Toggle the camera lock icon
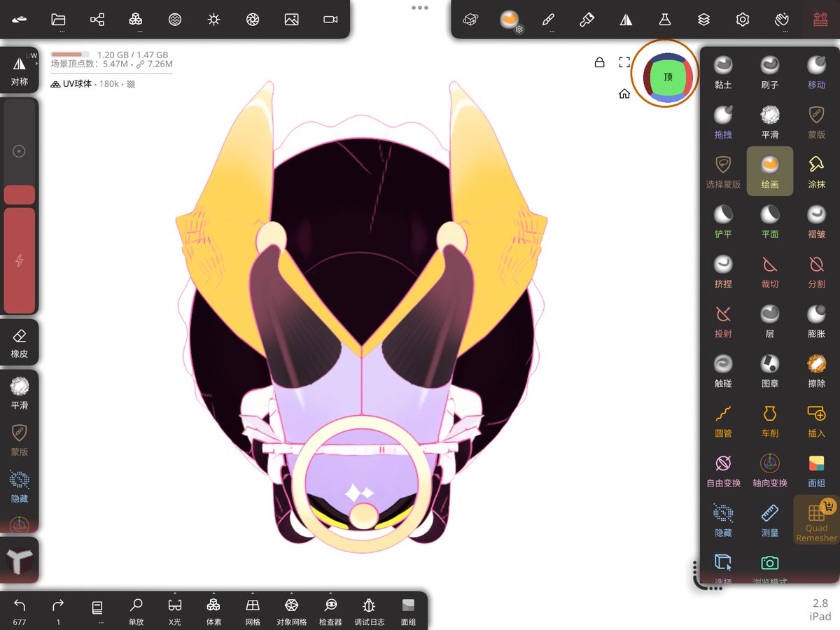Screen dimensions: 840x630 pos(599,62)
